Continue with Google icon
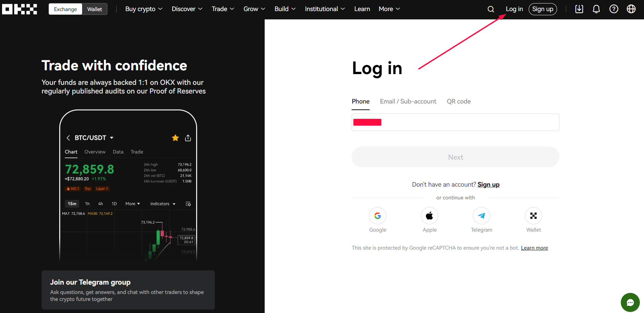Screen dimensions: 644x313 [x=378, y=216]
